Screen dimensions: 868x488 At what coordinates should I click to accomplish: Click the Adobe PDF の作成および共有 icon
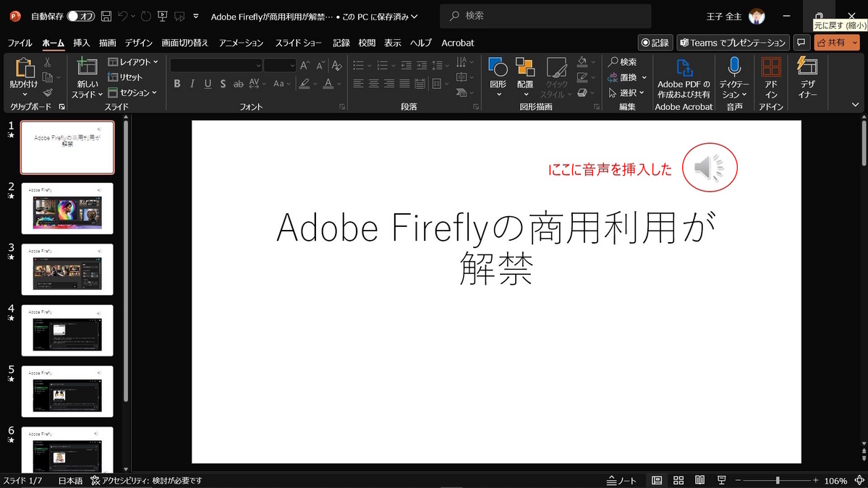coord(684,67)
